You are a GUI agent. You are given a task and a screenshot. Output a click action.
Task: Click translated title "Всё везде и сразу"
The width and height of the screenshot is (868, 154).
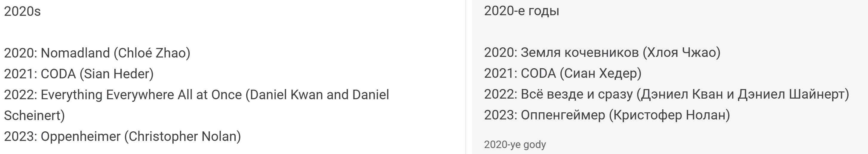tap(577, 94)
